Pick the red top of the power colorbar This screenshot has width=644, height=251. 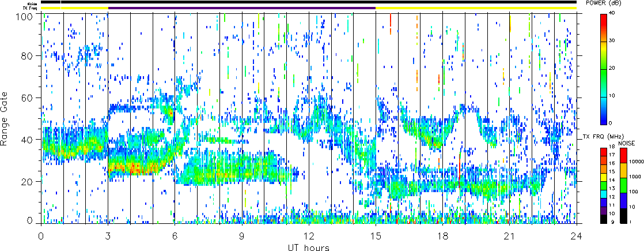603,18
